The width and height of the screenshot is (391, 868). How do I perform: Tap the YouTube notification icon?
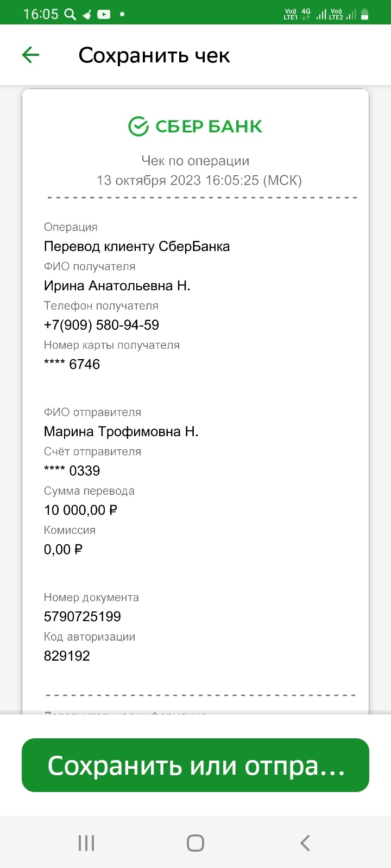(104, 14)
